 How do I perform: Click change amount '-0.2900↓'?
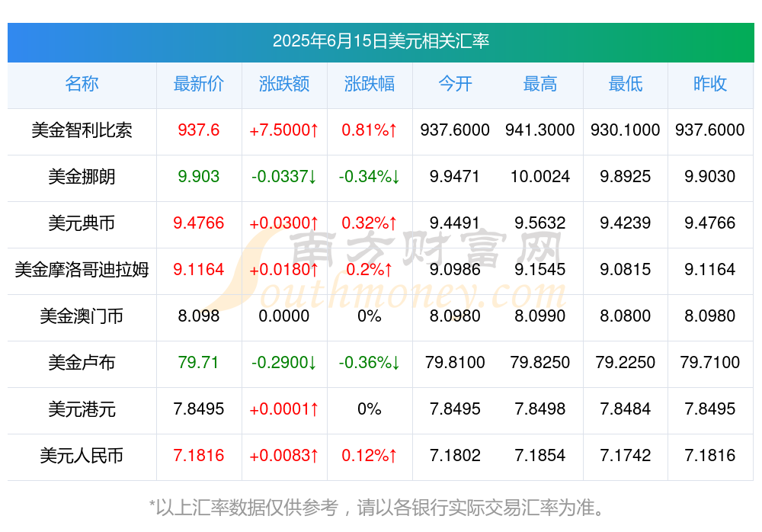[x=283, y=363]
